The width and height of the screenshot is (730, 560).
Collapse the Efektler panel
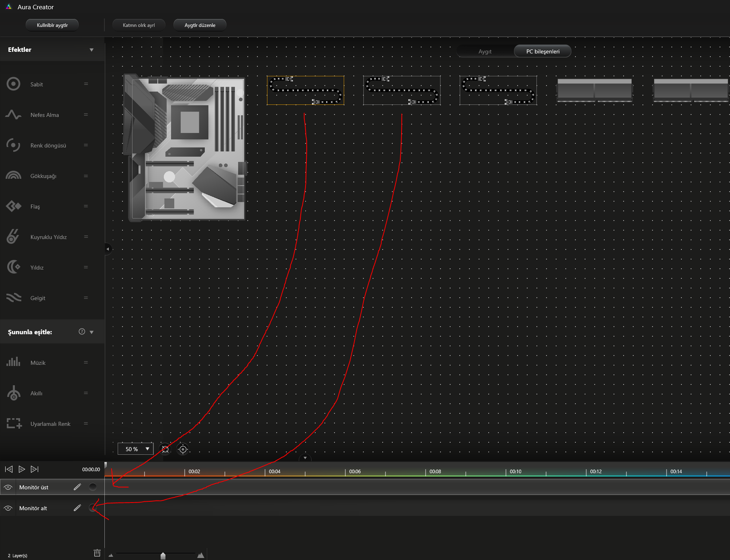pyautogui.click(x=92, y=50)
